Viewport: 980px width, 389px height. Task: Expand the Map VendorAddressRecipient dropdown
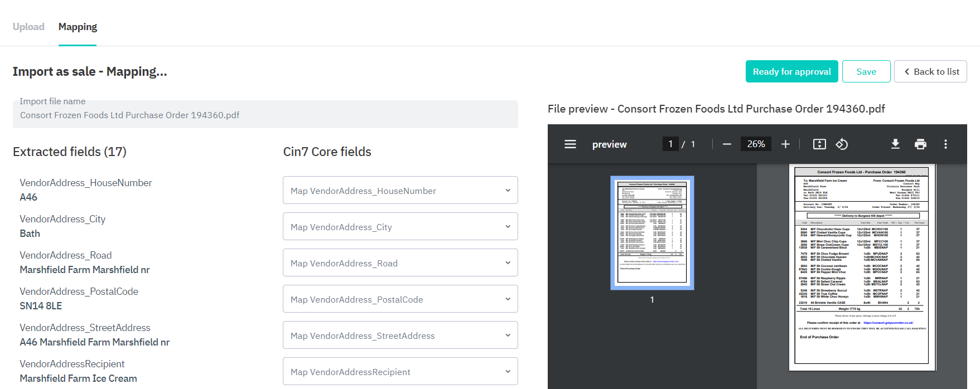(x=400, y=372)
